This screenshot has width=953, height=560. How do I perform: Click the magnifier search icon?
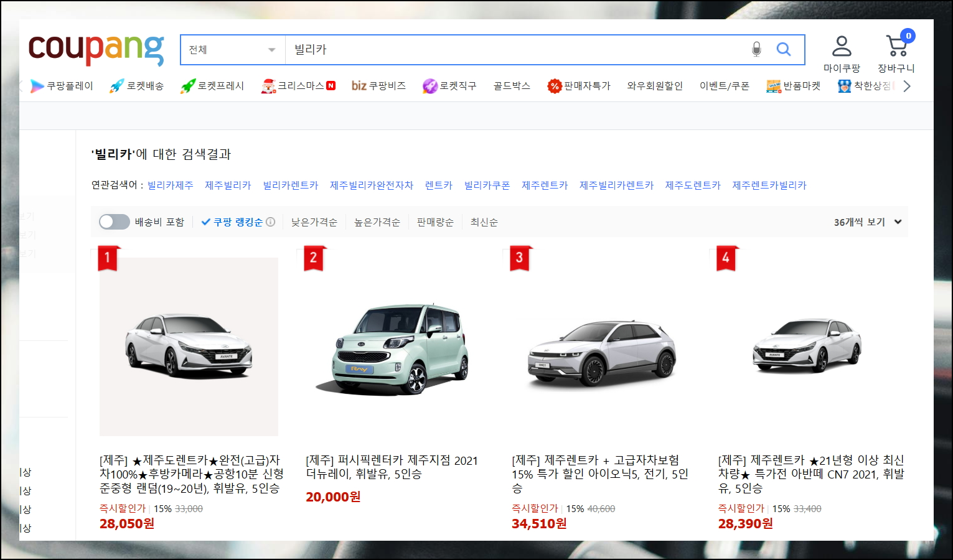(x=784, y=50)
